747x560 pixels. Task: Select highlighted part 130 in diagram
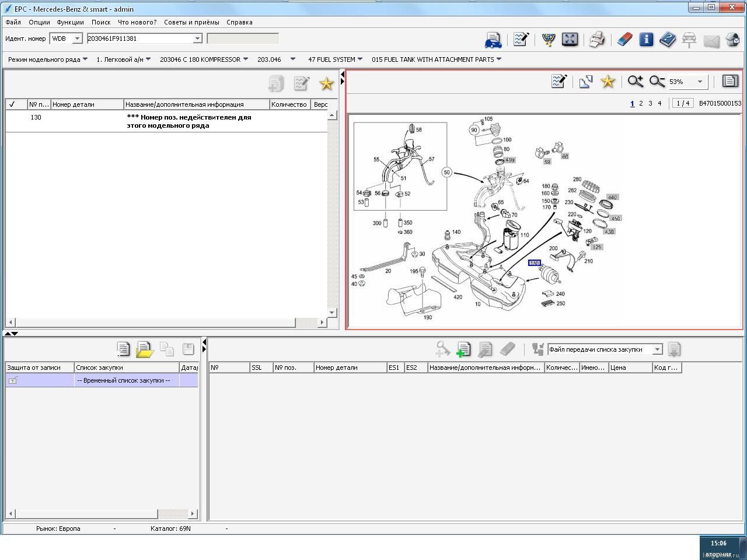point(534,263)
